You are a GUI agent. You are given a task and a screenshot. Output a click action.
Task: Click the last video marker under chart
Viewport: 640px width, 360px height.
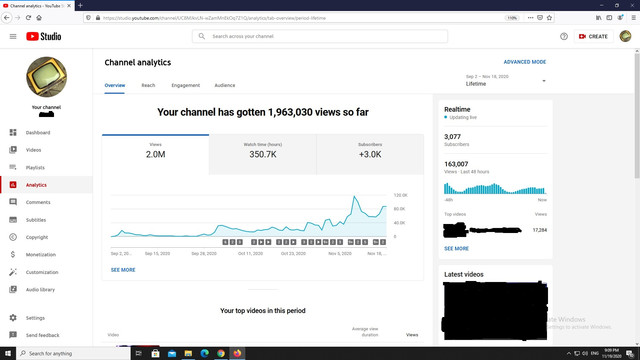pos(383,242)
